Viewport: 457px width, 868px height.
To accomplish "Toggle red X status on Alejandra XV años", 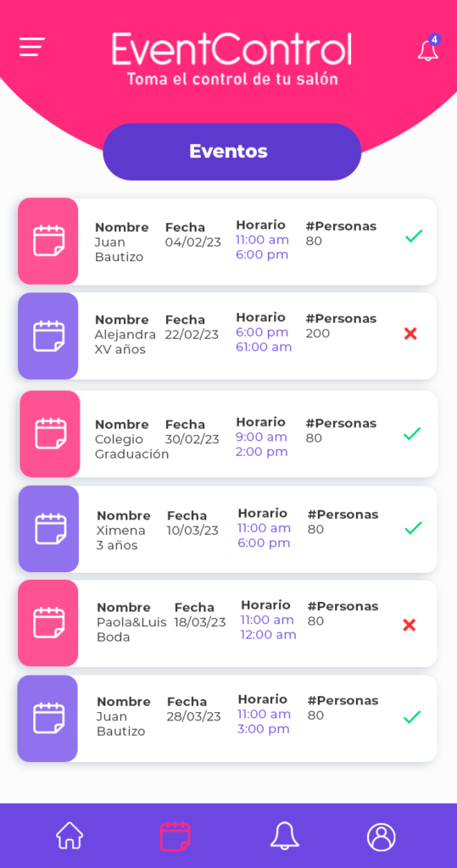I will click(x=410, y=334).
